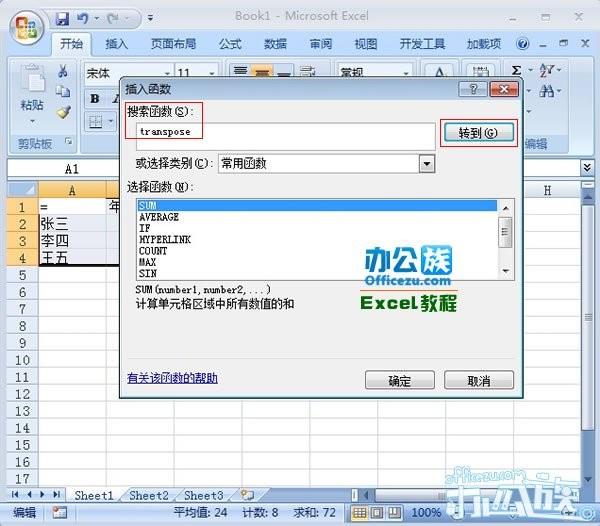Select the Format Painter brush
The width and height of the screenshot is (600, 526).
tap(64, 112)
